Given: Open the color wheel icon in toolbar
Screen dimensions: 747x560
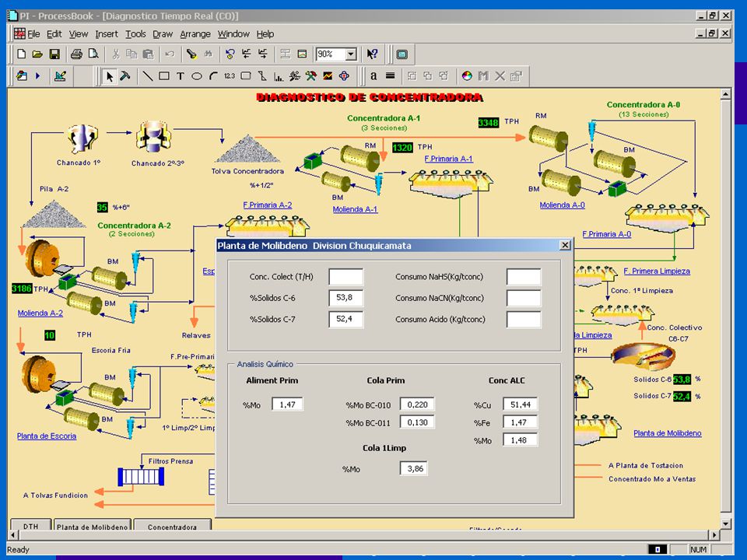Looking at the screenshot, I should tap(467, 76).
